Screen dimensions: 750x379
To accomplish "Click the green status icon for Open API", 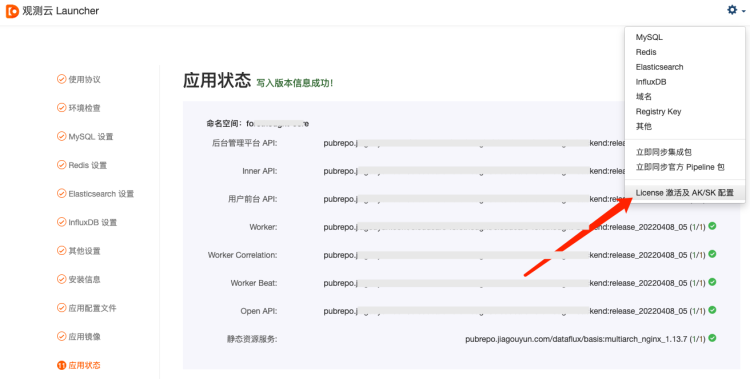I will (x=712, y=310).
